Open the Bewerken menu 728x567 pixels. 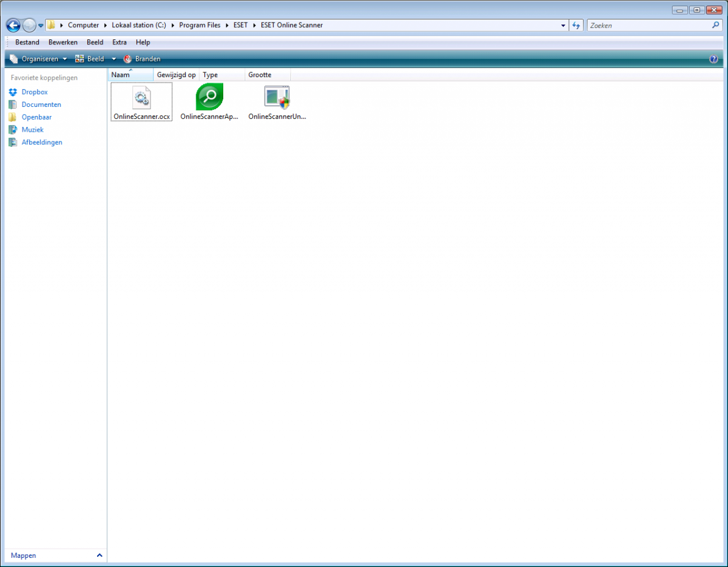click(x=63, y=42)
